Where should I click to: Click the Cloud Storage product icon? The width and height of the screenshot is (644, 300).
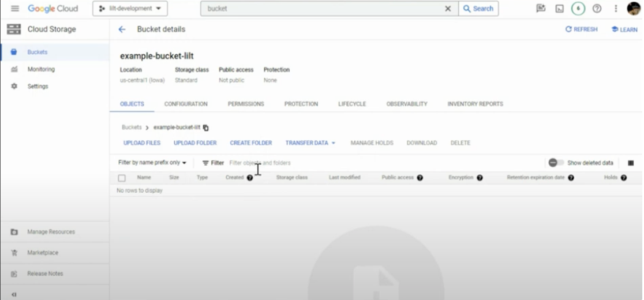[x=14, y=29]
